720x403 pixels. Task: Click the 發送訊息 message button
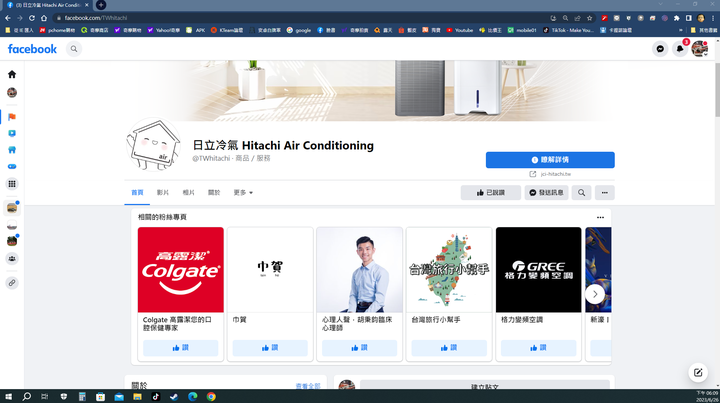click(546, 193)
